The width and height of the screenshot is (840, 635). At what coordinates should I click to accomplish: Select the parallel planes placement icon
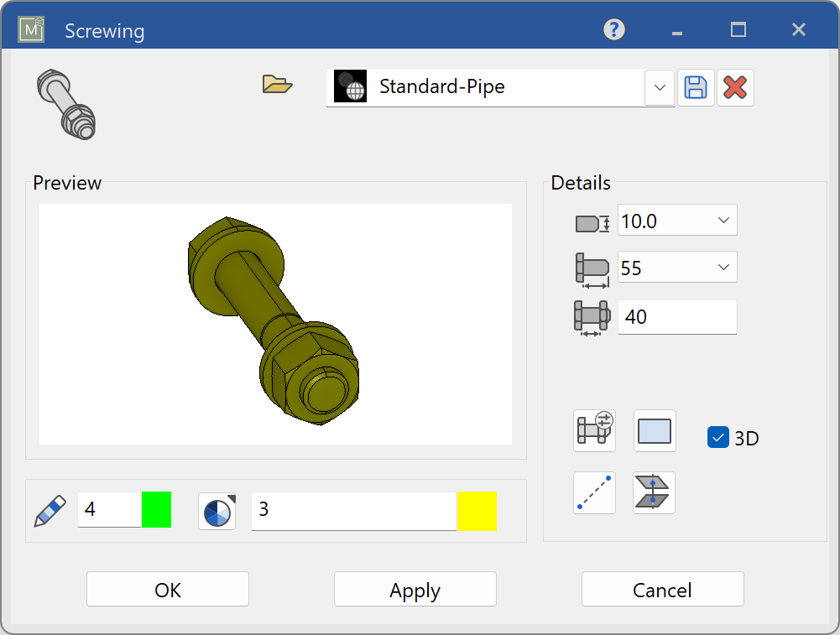click(x=654, y=492)
